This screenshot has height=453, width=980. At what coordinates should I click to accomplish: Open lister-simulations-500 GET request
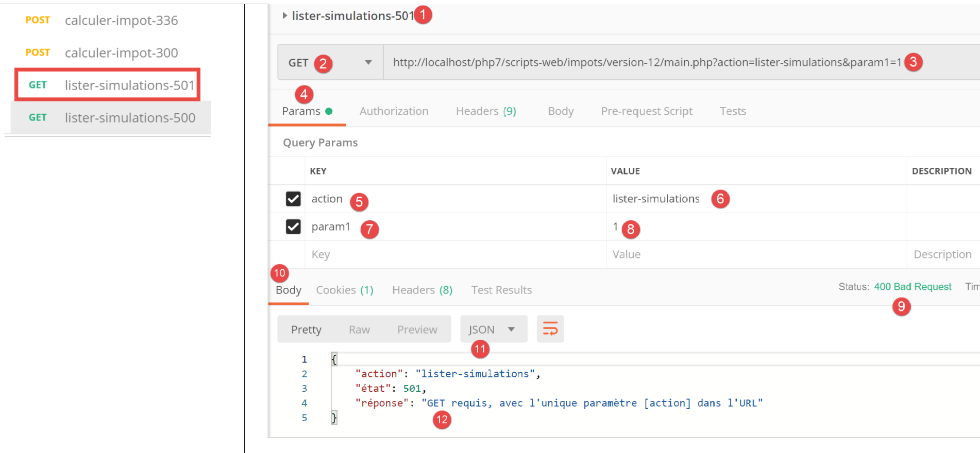(x=129, y=118)
